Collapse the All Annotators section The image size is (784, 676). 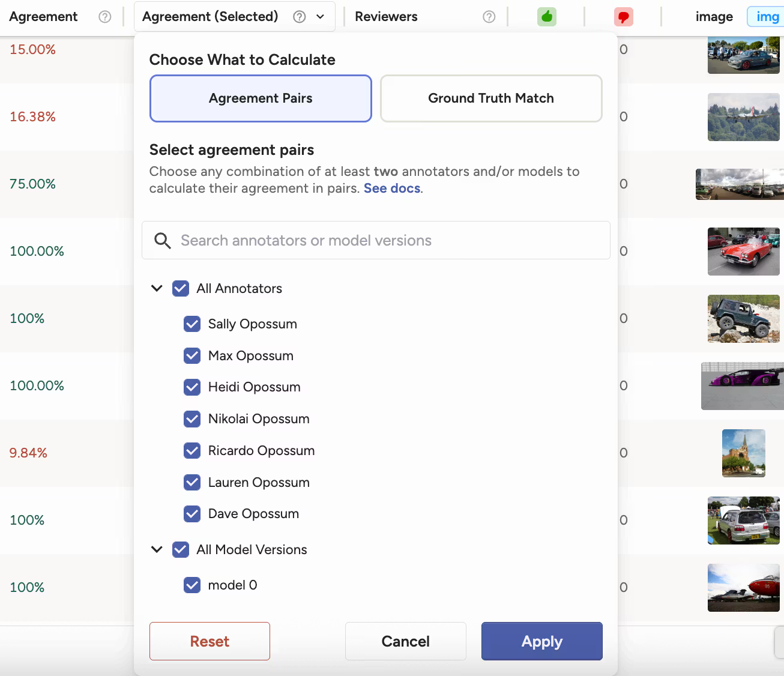(157, 288)
